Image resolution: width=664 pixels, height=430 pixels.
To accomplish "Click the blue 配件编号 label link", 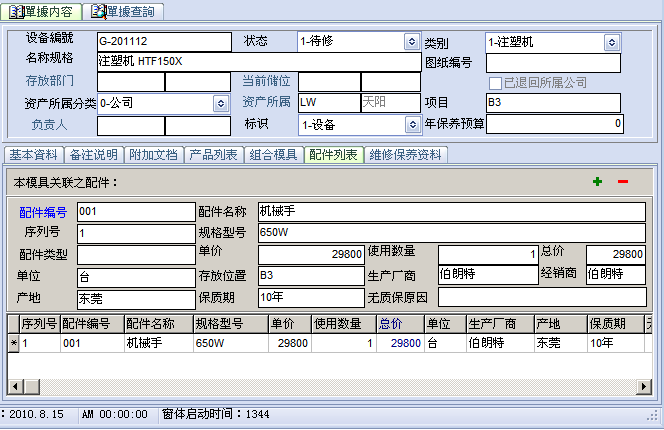I will pos(43,213).
